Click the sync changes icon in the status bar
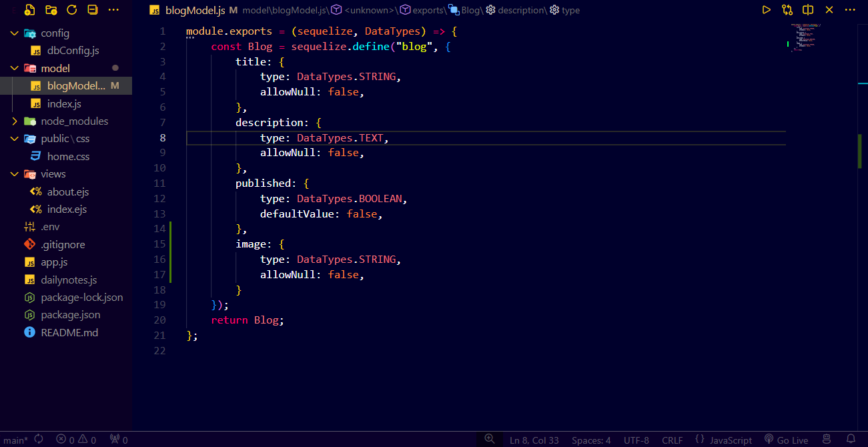The image size is (868, 447). (x=39, y=440)
